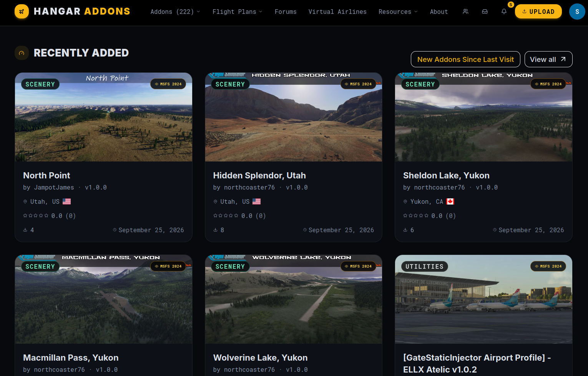Click the MSFS 2024 badge on Wolverine Lake
The image size is (588, 376).
coord(358,266)
